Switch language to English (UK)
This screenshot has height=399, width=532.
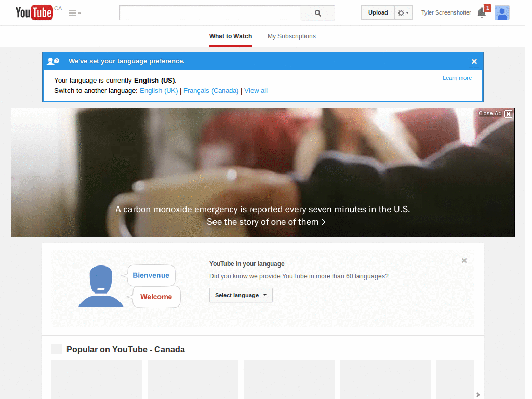[158, 91]
